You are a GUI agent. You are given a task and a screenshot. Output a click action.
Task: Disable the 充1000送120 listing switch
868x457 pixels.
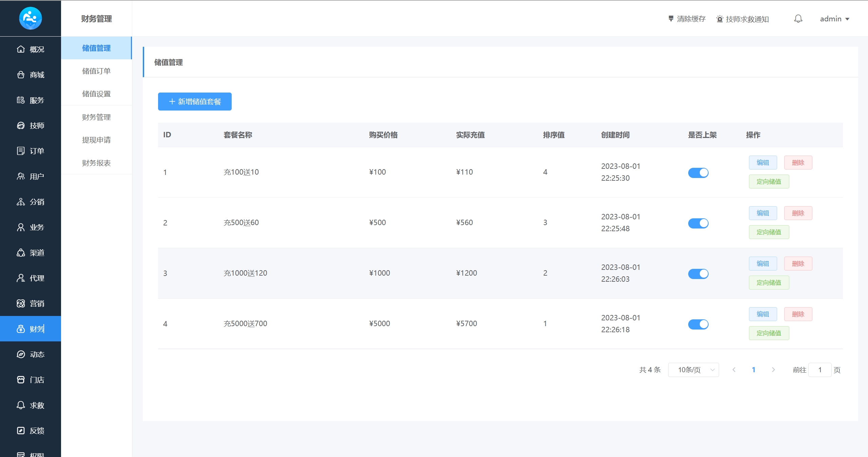pos(698,274)
